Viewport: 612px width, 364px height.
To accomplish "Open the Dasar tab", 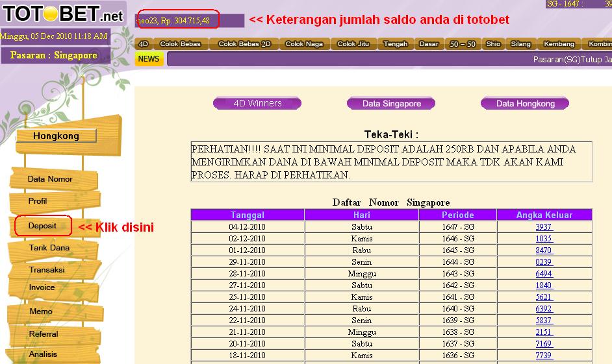I will 429,43.
